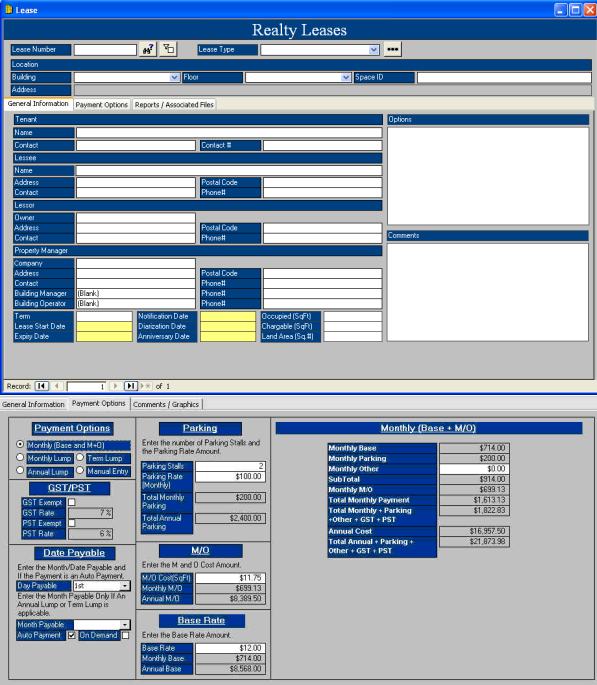Go to last record navigation arrow
597x685 pixels.
(x=131, y=386)
